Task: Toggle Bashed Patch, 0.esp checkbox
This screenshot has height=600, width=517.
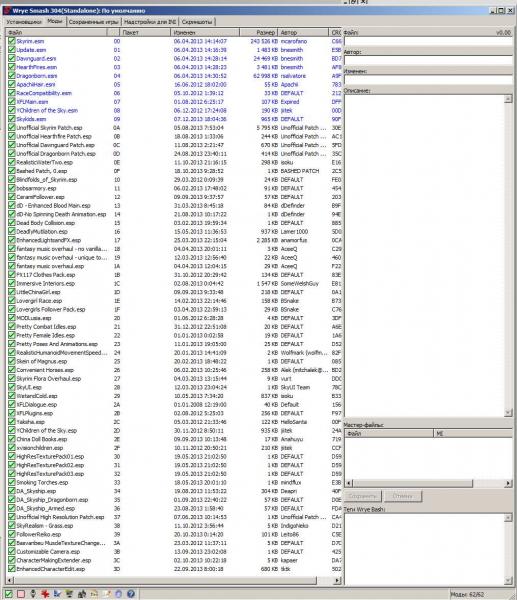Action: (12, 171)
